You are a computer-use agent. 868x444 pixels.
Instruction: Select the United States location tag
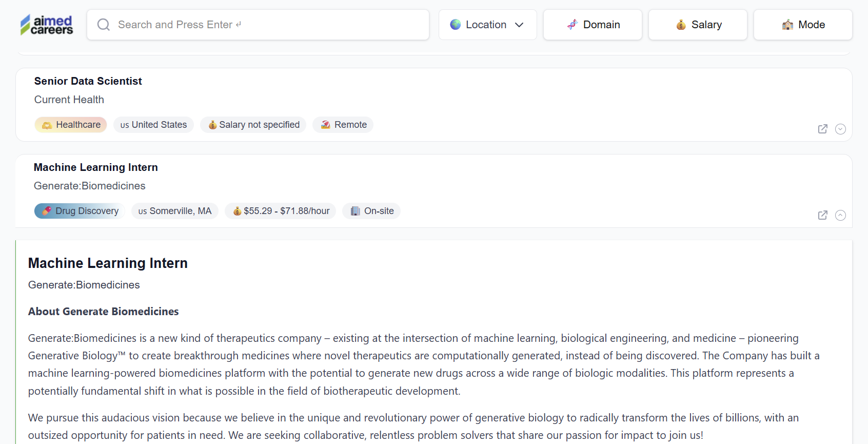pyautogui.click(x=153, y=125)
